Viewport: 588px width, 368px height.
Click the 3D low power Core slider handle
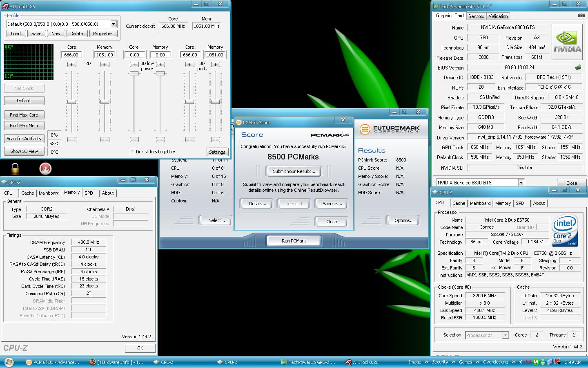pyautogui.click(x=134, y=73)
